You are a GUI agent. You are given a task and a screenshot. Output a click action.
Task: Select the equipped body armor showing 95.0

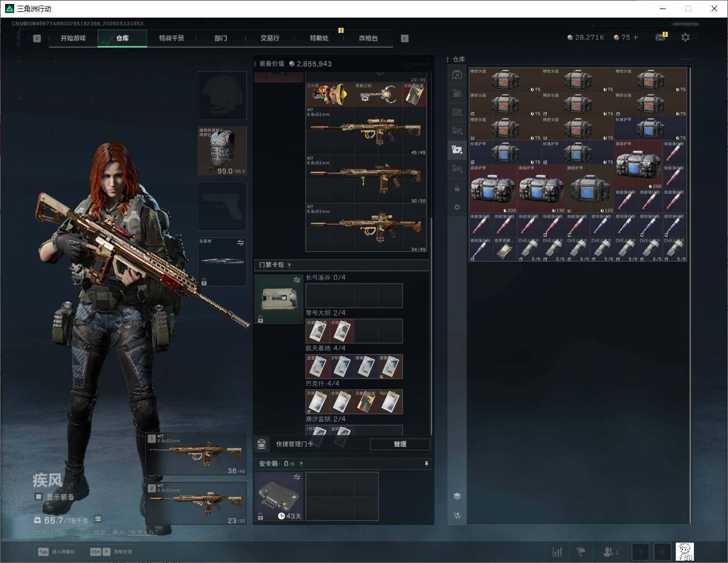222,151
